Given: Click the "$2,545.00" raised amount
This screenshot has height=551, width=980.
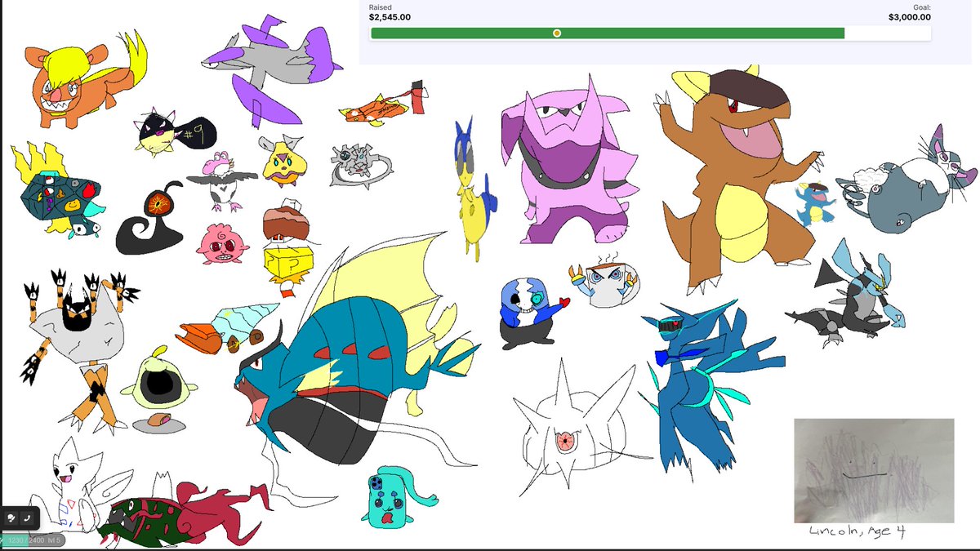Looking at the screenshot, I should click(x=390, y=16).
